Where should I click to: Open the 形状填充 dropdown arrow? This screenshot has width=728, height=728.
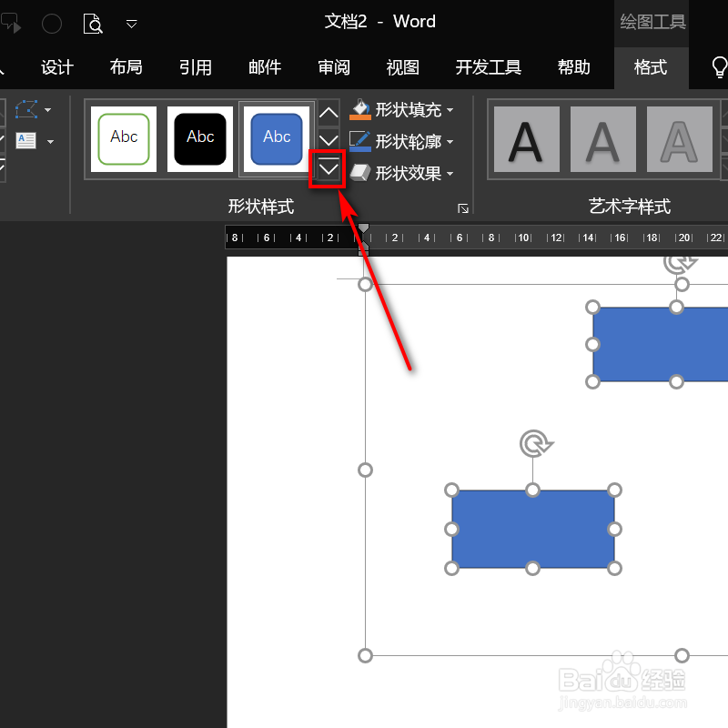click(x=450, y=110)
